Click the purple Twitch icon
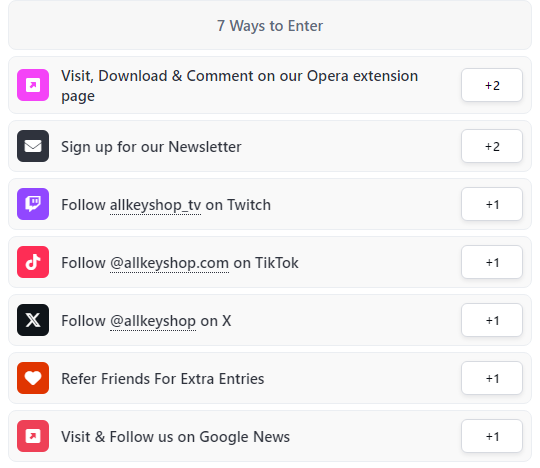 (x=33, y=204)
